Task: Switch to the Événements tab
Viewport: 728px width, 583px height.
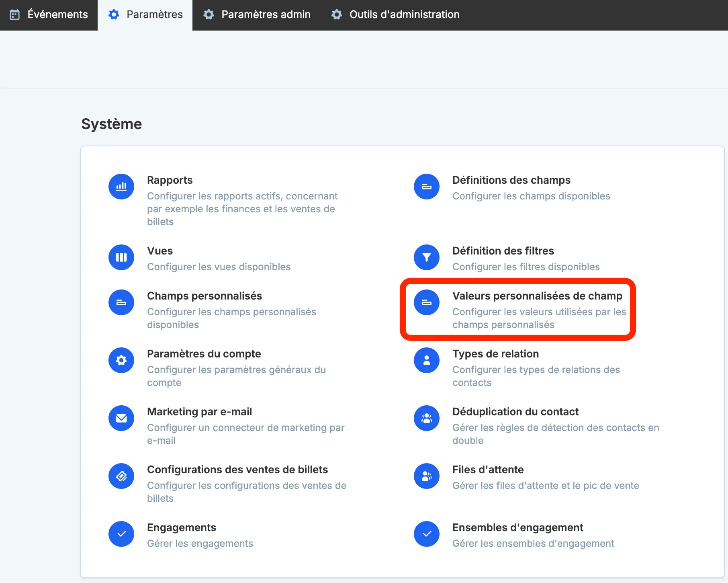Action: [x=49, y=15]
